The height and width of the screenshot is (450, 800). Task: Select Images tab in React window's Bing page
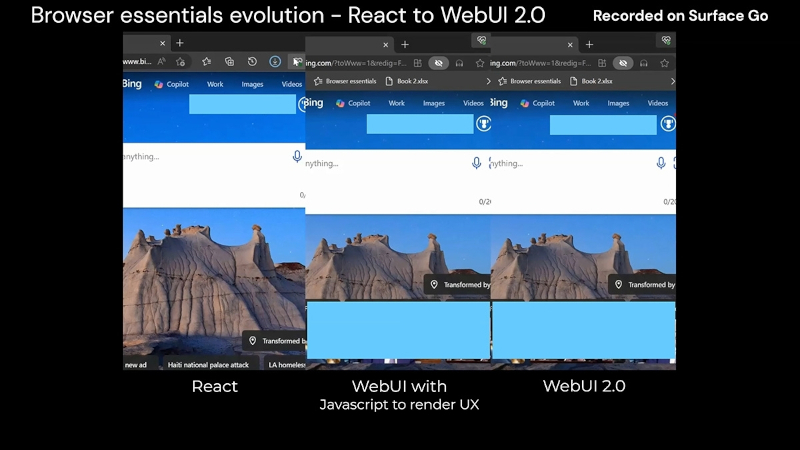(252, 84)
